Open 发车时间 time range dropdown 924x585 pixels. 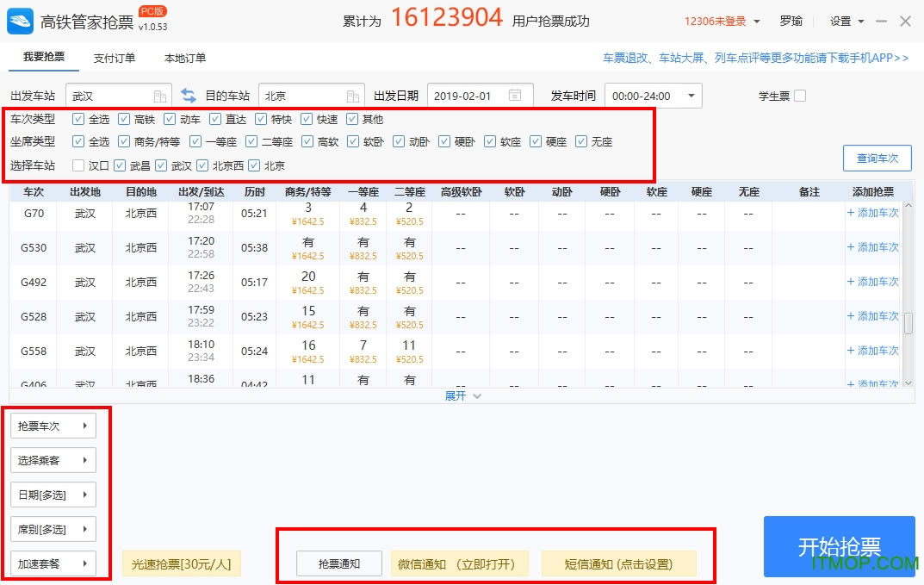pyautogui.click(x=654, y=96)
